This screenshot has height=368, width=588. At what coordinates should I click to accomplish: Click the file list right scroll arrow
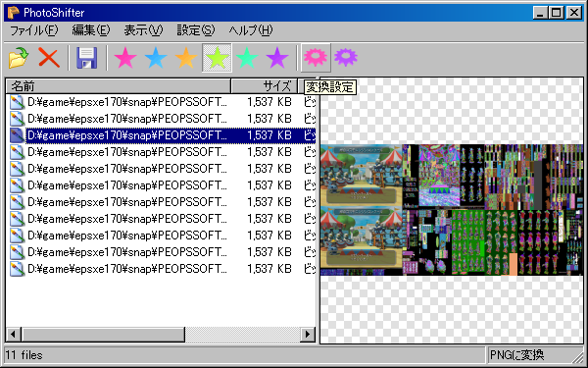(x=308, y=334)
